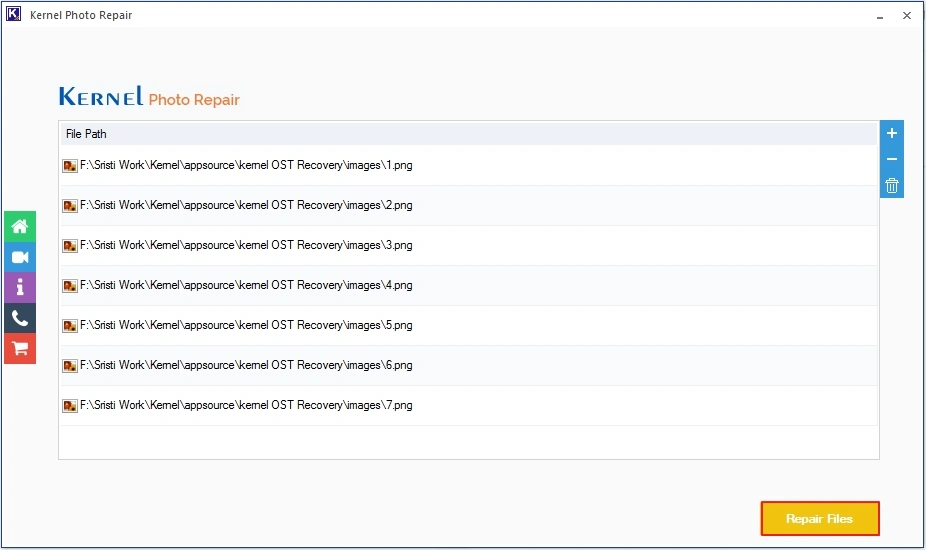Select the file path ending in 6.png
Viewport: 926px width, 550px height.
point(246,365)
